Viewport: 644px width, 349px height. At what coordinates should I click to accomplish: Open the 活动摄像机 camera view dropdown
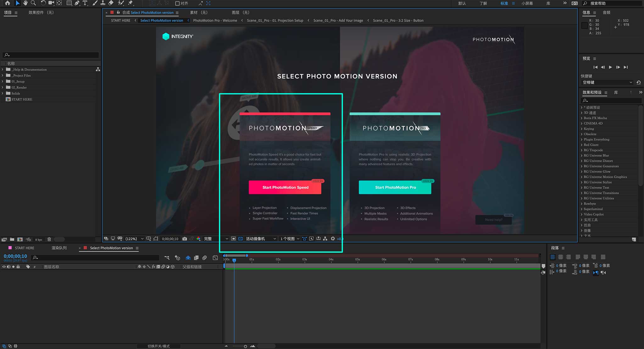pyautogui.click(x=261, y=239)
